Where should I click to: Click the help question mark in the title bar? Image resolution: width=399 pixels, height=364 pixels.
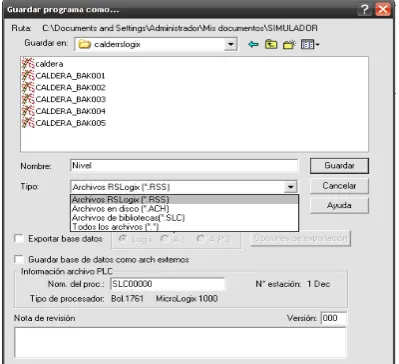[x=364, y=9]
